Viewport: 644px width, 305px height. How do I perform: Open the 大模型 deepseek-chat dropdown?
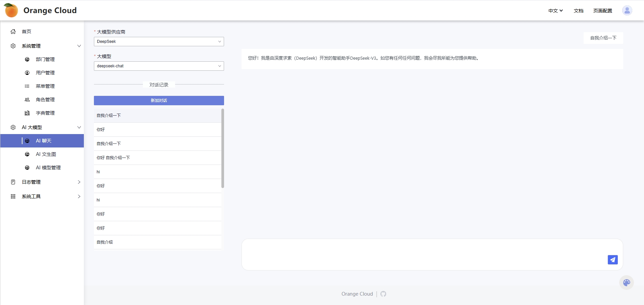pyautogui.click(x=159, y=66)
